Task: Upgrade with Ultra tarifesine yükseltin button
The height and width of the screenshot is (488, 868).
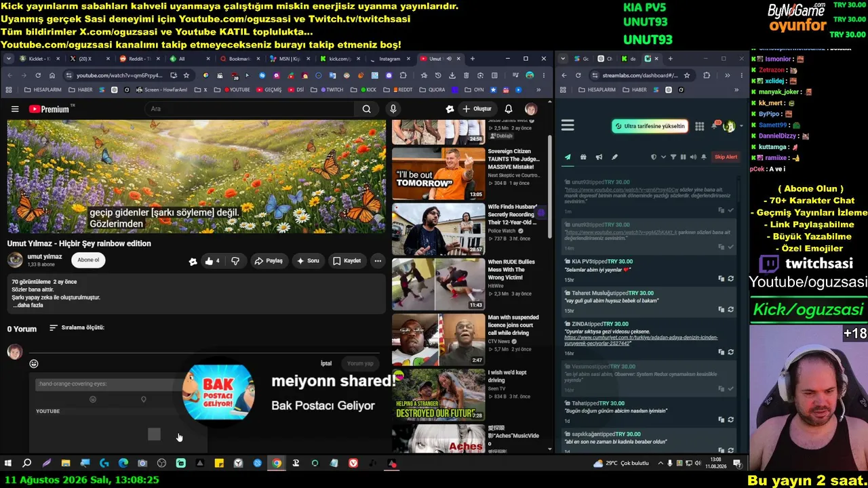Action: pos(650,126)
